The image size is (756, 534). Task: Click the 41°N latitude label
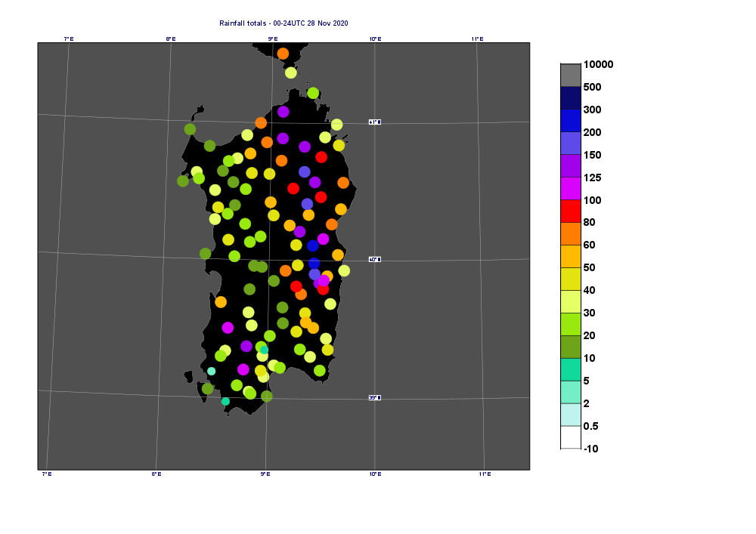(375, 122)
